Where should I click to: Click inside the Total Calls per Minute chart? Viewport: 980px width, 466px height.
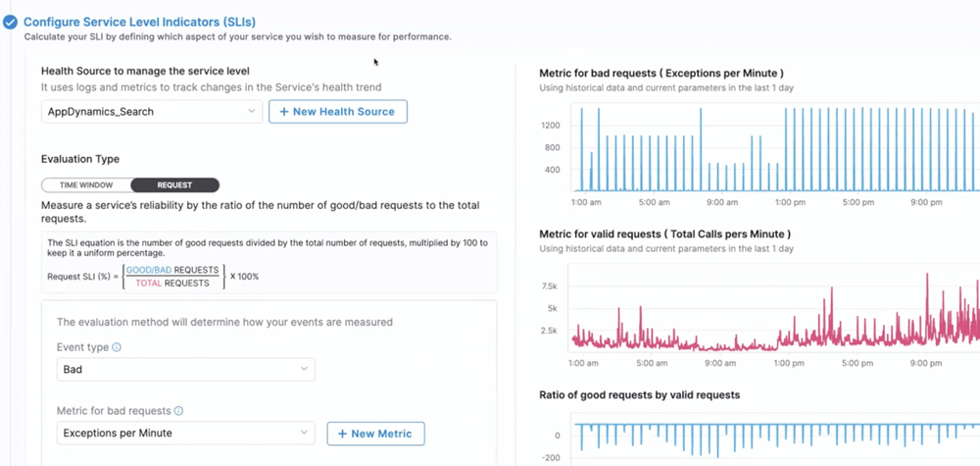[x=774, y=314]
